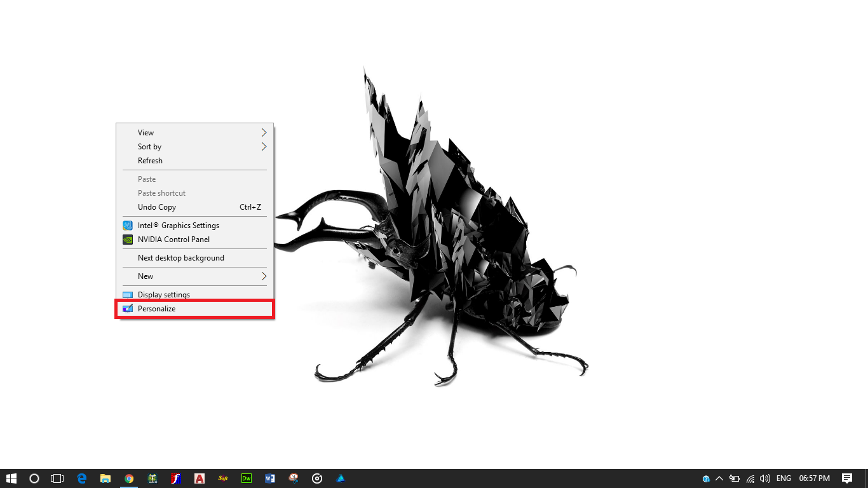This screenshot has width=868, height=488.
Task: Open the Action Center
Action: (x=848, y=478)
